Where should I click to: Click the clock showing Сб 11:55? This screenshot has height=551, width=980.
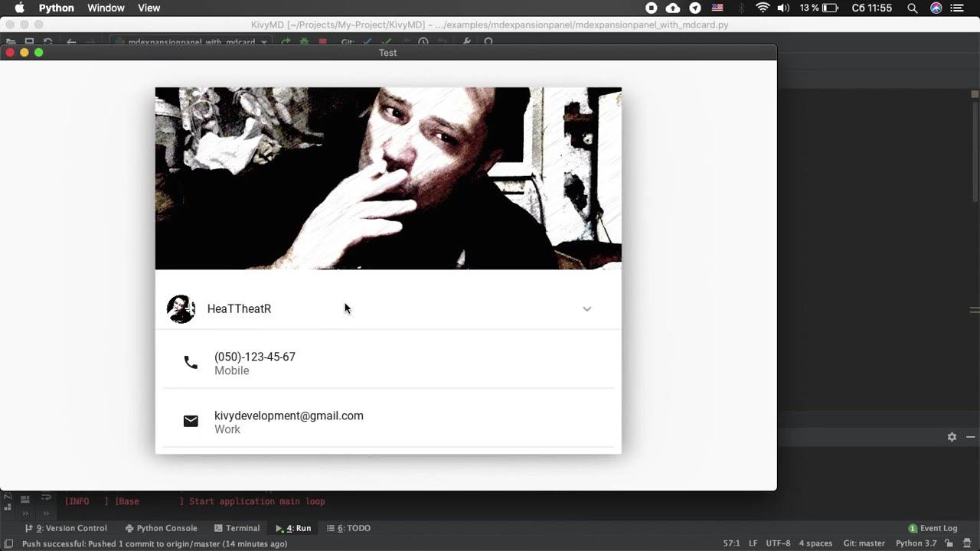pos(872,8)
